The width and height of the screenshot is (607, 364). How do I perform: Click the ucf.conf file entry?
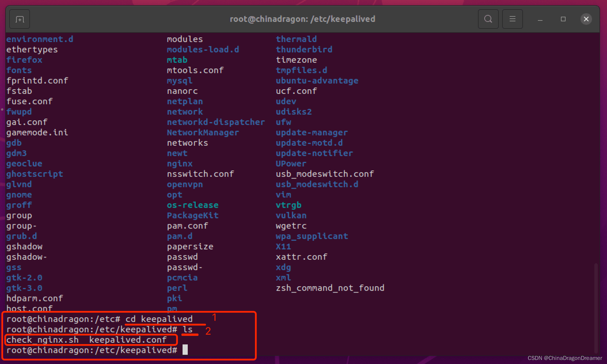pos(296,91)
